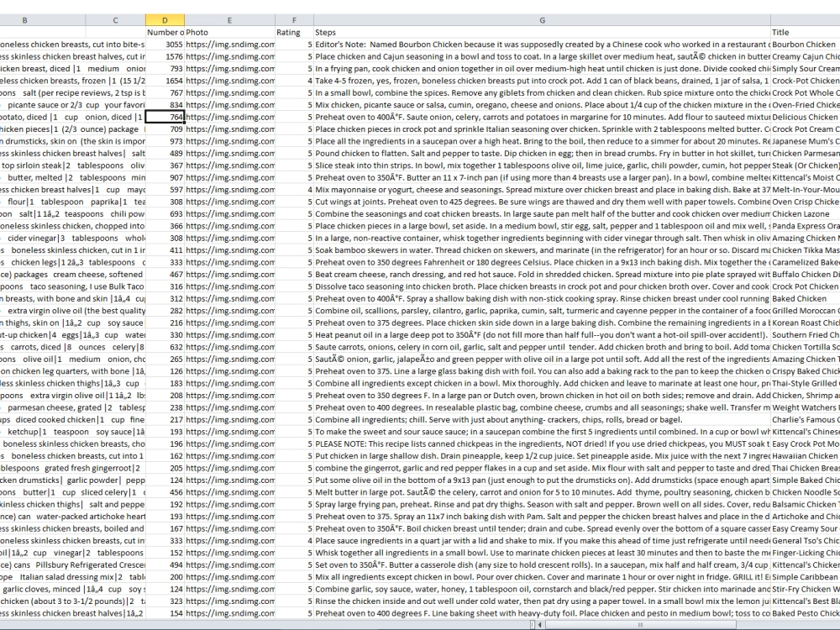Select cell with value 632
The image size is (840, 630).
165,347
